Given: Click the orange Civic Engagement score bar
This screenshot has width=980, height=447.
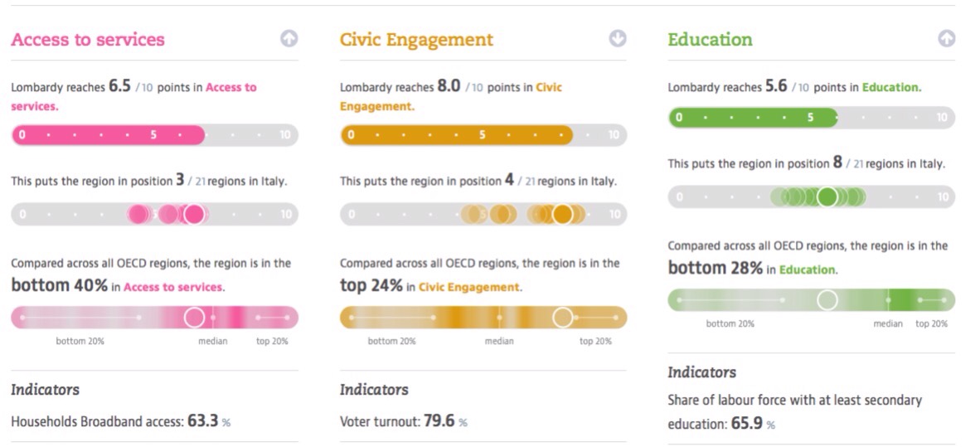Looking at the screenshot, I should pyautogui.click(x=456, y=135).
